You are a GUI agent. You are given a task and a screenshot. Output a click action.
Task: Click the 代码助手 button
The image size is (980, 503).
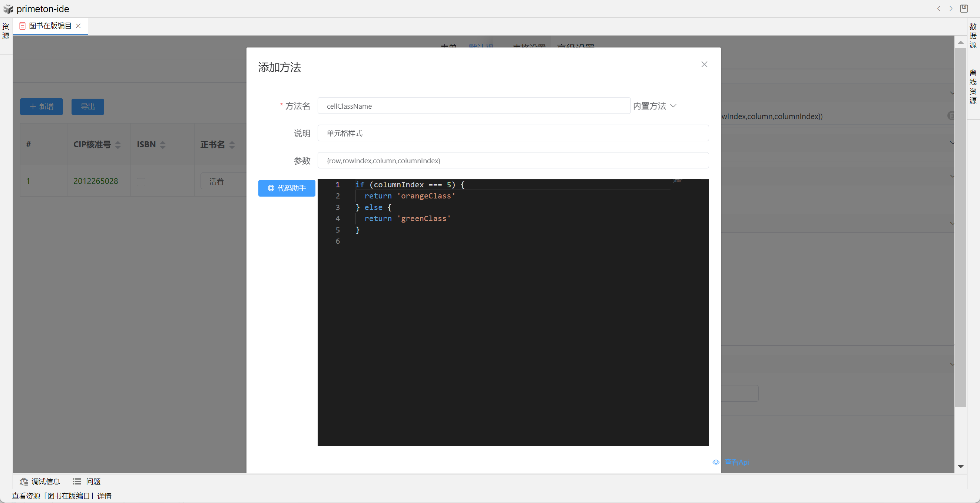tap(287, 188)
